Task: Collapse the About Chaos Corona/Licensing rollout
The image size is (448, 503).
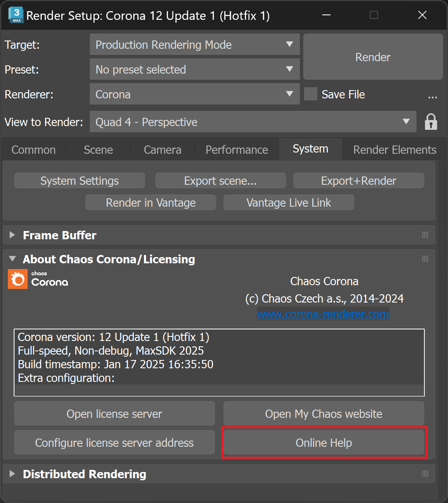Action: [x=12, y=259]
